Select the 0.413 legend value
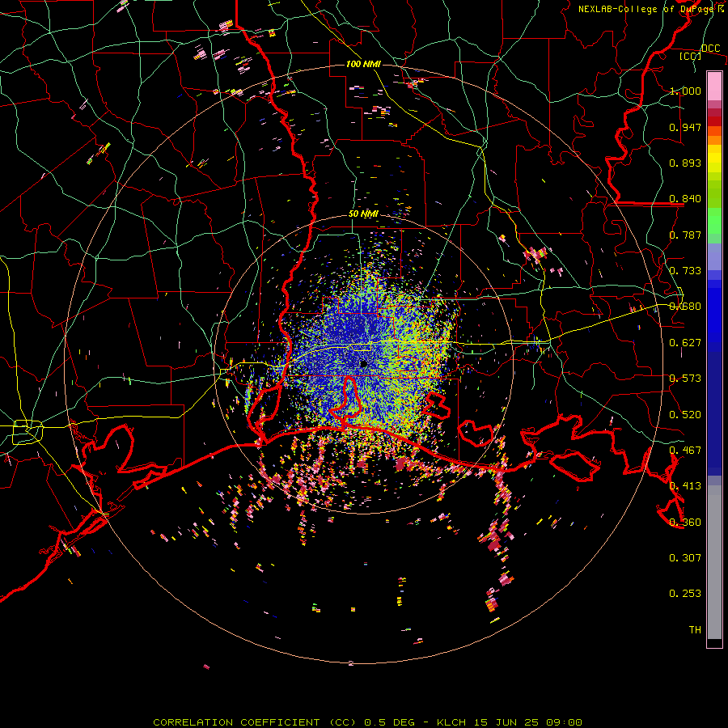Screen dimensions: 728x728 685,486
